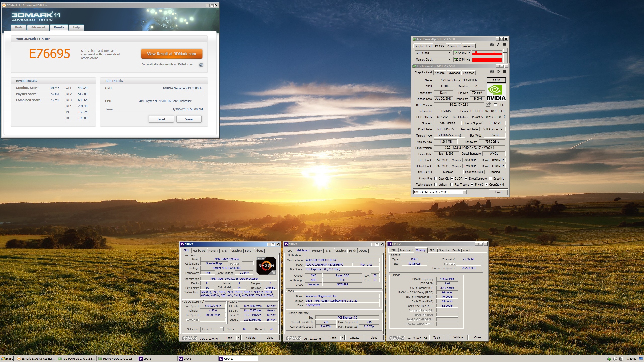The height and width of the screenshot is (362, 644).
Task: Switch to Basic tab in 3DMark 11
Action: [x=19, y=27]
